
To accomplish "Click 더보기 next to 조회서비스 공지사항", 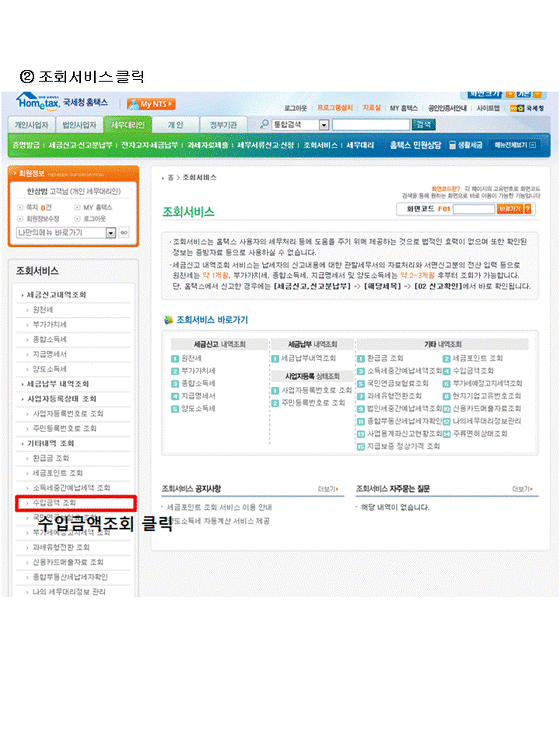I will [328, 489].
